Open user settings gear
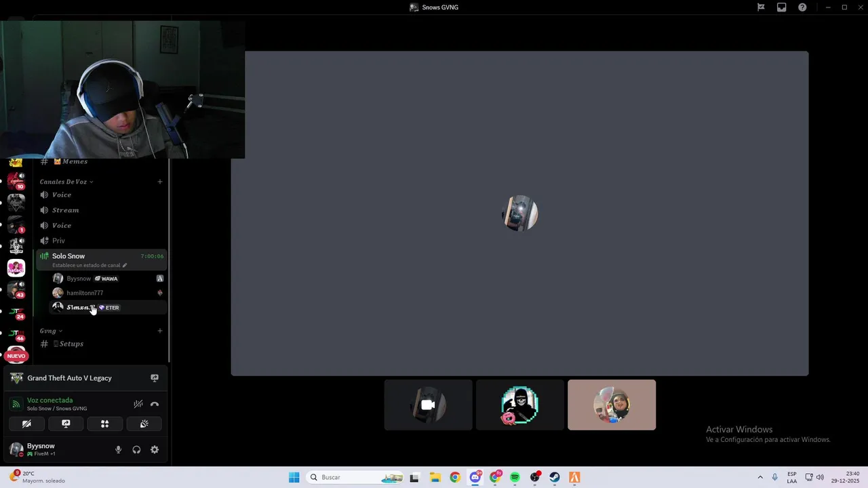This screenshot has height=488, width=868. pyautogui.click(x=155, y=449)
